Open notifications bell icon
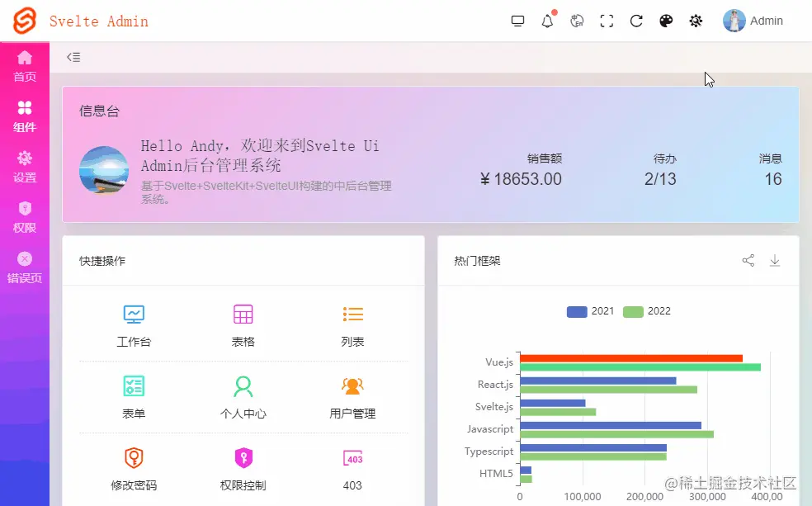 pos(547,21)
